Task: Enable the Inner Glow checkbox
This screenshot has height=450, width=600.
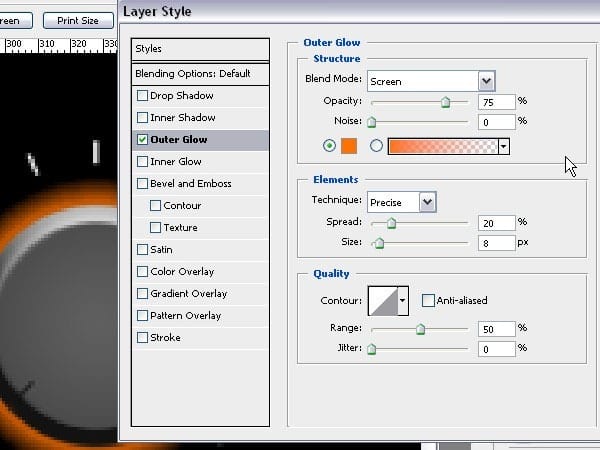Action: click(x=142, y=161)
